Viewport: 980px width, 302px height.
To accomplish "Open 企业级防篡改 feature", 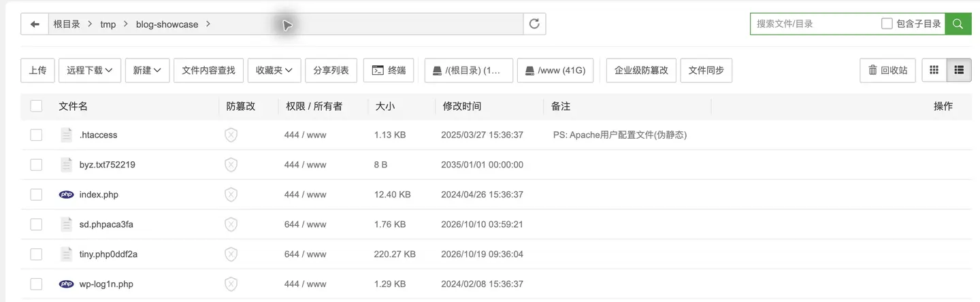I will point(641,70).
